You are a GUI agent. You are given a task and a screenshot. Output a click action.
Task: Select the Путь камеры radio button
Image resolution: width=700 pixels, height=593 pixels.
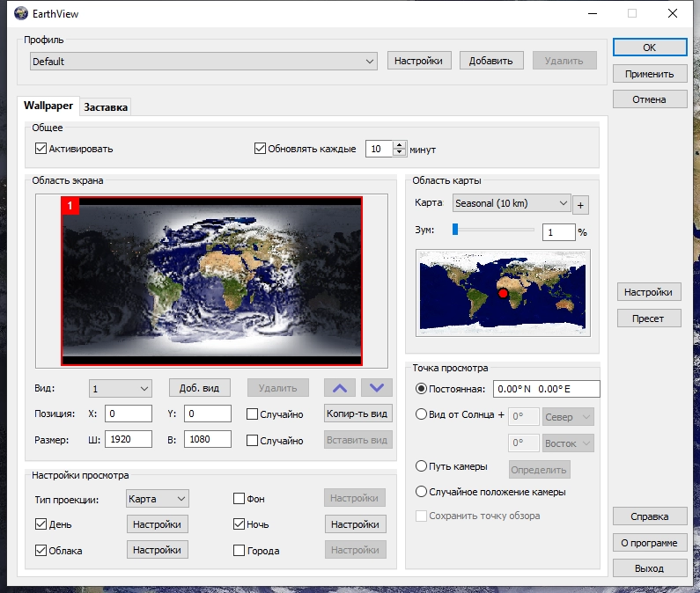(x=422, y=467)
